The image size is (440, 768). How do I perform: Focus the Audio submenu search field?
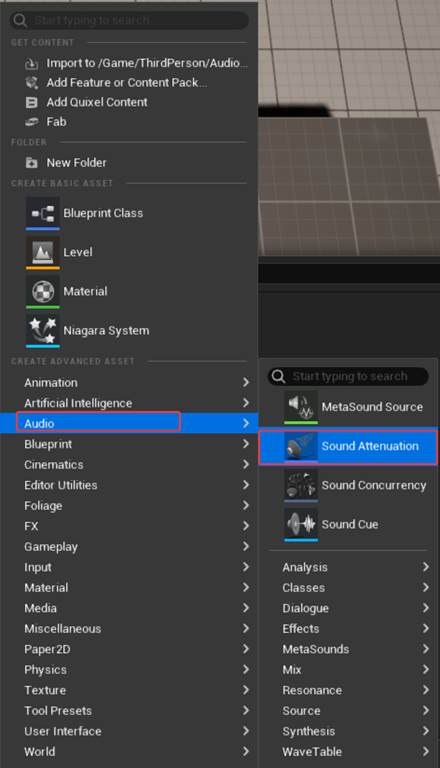click(348, 376)
